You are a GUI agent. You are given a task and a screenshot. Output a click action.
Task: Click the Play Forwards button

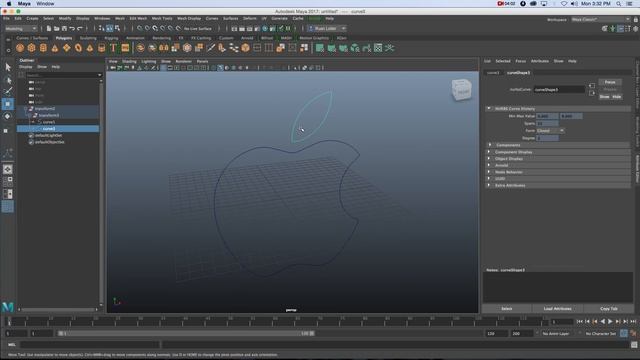(x=610, y=322)
